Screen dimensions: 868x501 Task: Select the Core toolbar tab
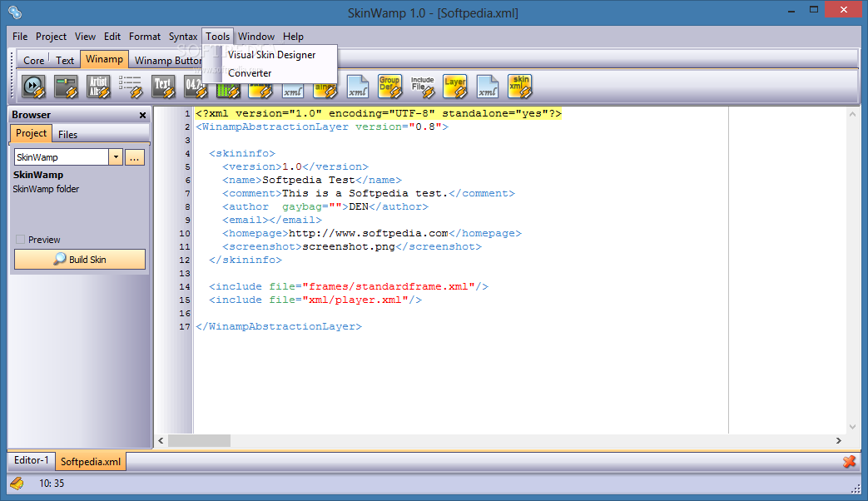[33, 61]
